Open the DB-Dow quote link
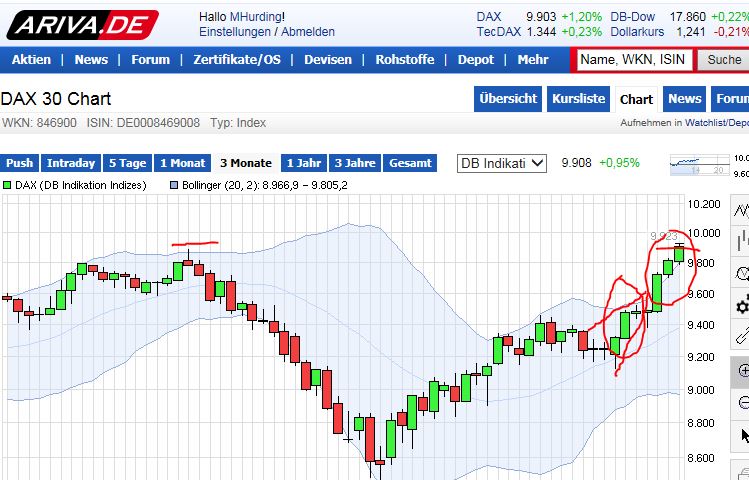The image size is (749, 480). point(632,17)
